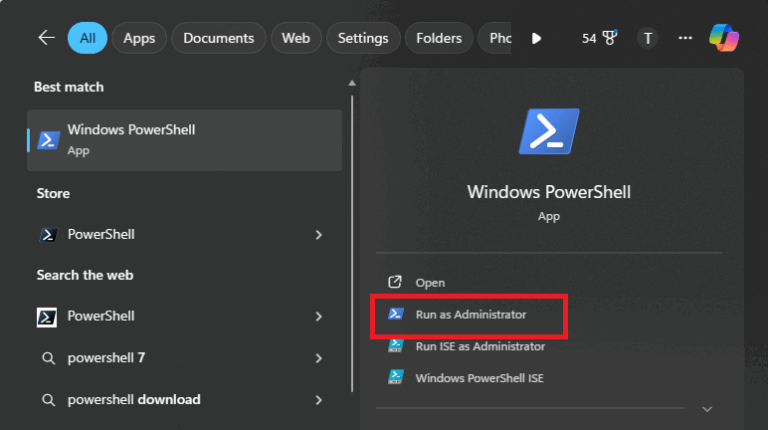
Task: Click the magnifier icon beside powershell 7
Action: click(x=48, y=358)
